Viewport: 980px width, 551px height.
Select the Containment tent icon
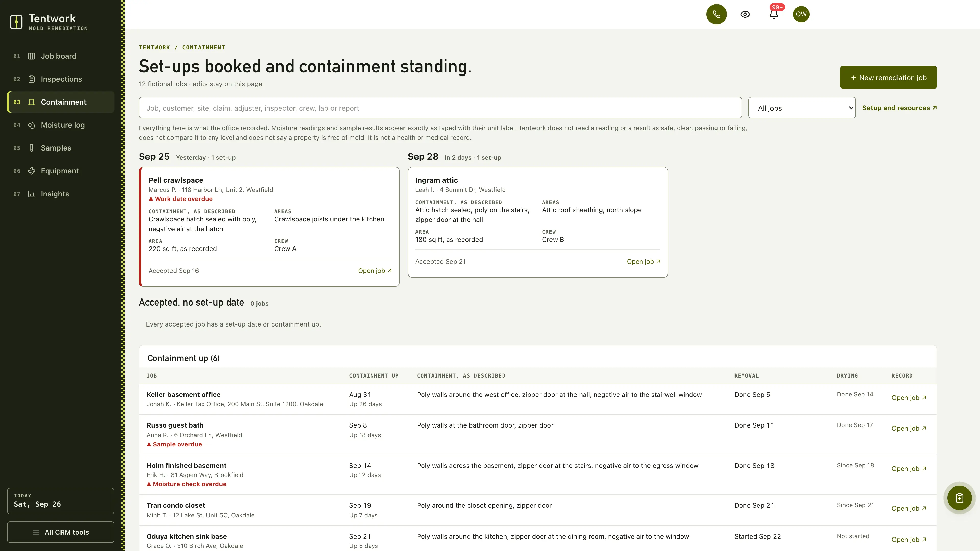point(32,102)
